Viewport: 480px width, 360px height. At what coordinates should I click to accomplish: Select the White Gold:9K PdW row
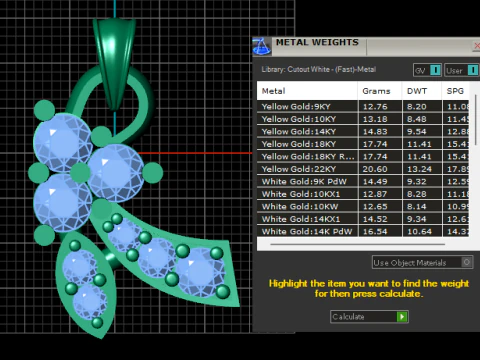point(363,182)
